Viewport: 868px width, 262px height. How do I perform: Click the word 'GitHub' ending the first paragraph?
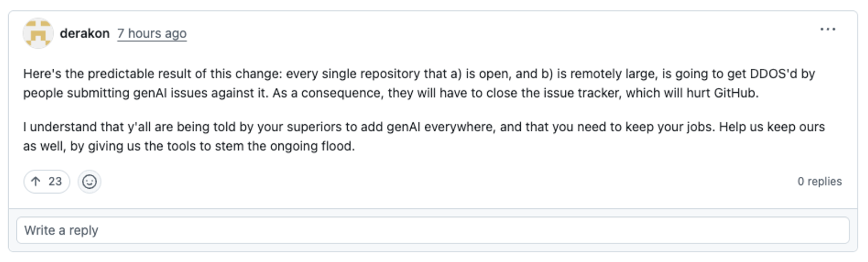click(735, 93)
